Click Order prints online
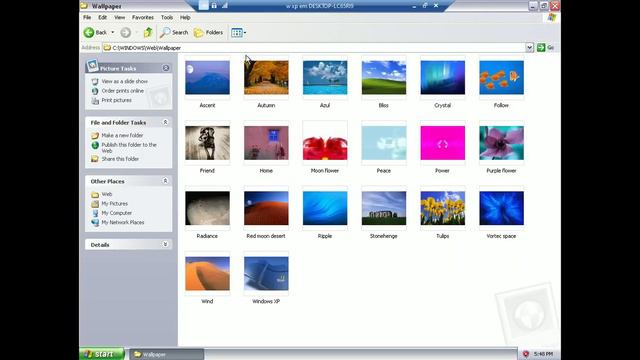Image resolution: width=640 pixels, height=360 pixels. click(x=122, y=91)
